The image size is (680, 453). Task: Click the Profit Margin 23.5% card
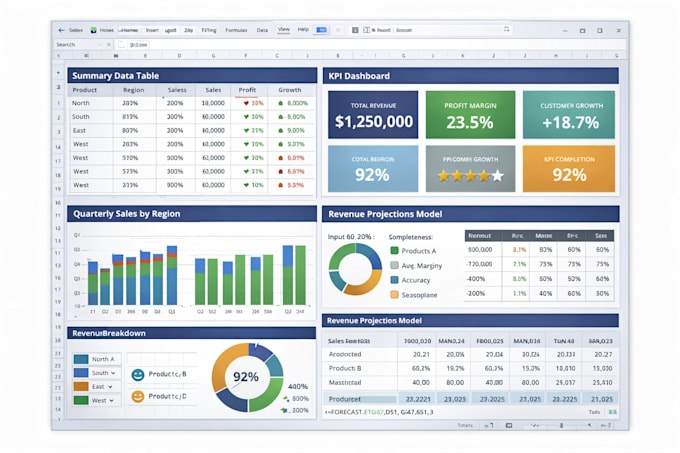click(471, 114)
